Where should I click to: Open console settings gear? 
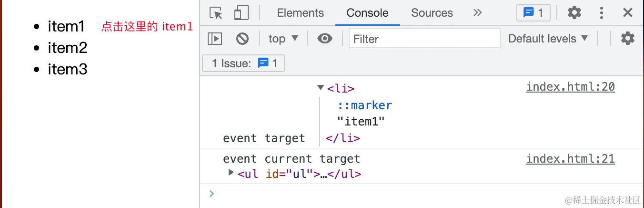coord(628,39)
